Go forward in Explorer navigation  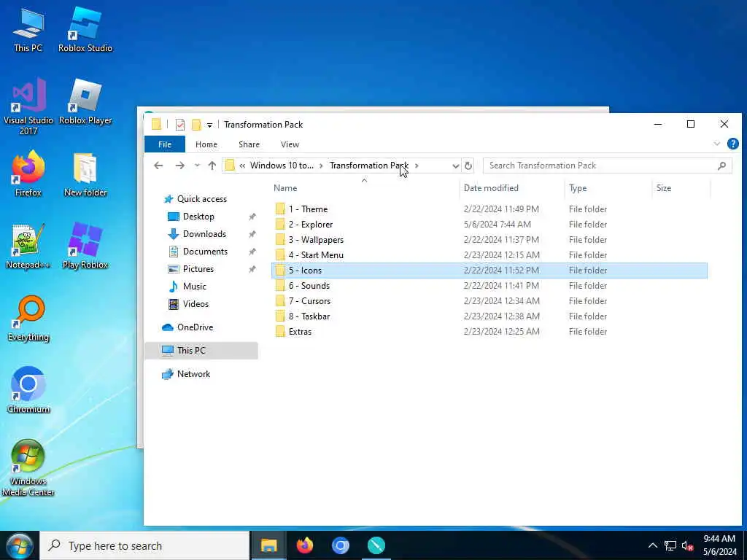[x=179, y=166]
